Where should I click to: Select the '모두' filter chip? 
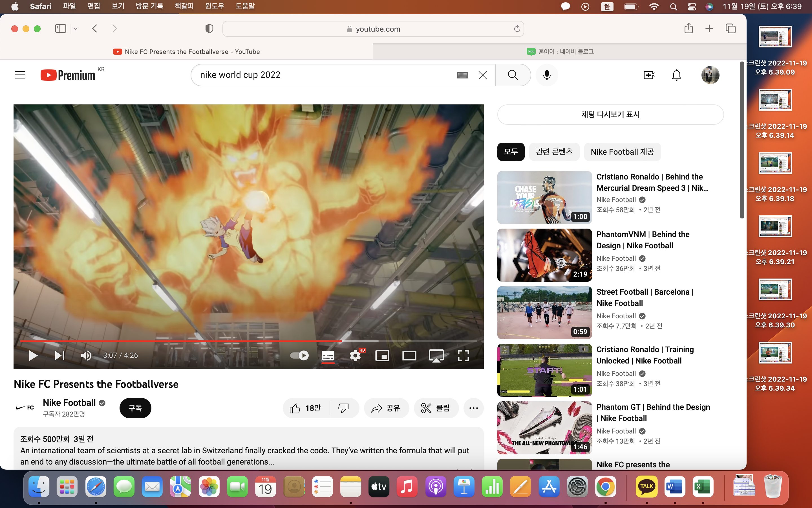pyautogui.click(x=511, y=152)
